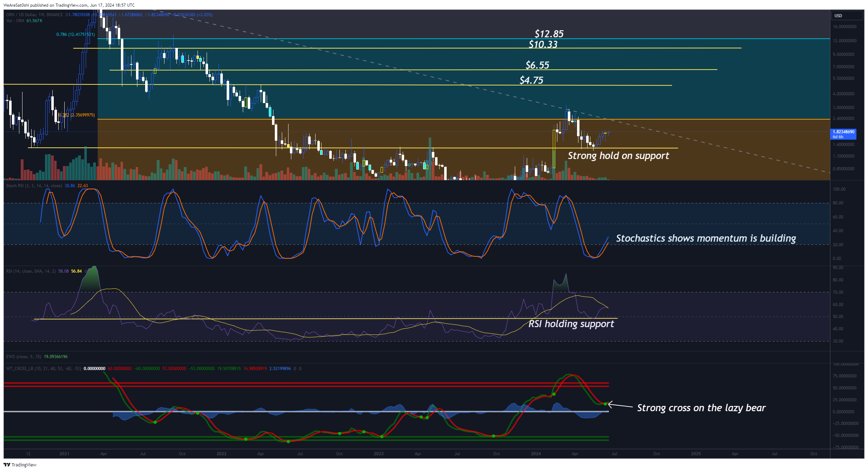868x471 pixels.
Task: Click the 70.00 RSI scale value
Action: click(x=838, y=292)
